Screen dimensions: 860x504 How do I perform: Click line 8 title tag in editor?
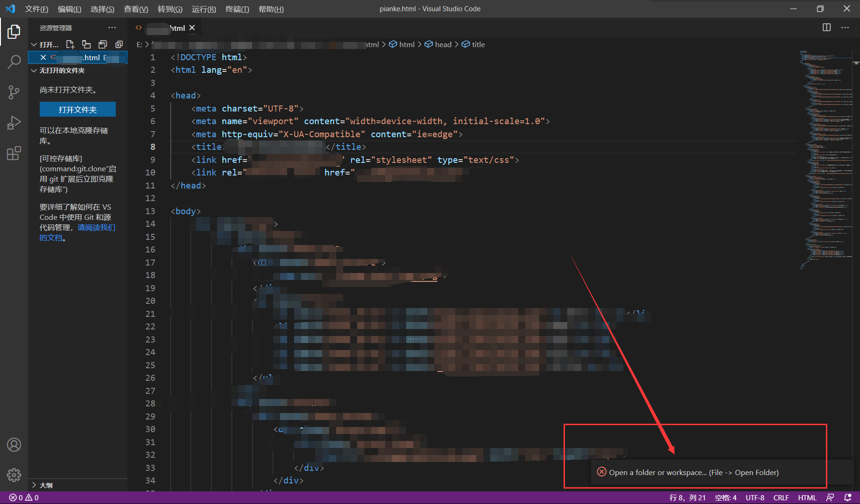pos(278,147)
